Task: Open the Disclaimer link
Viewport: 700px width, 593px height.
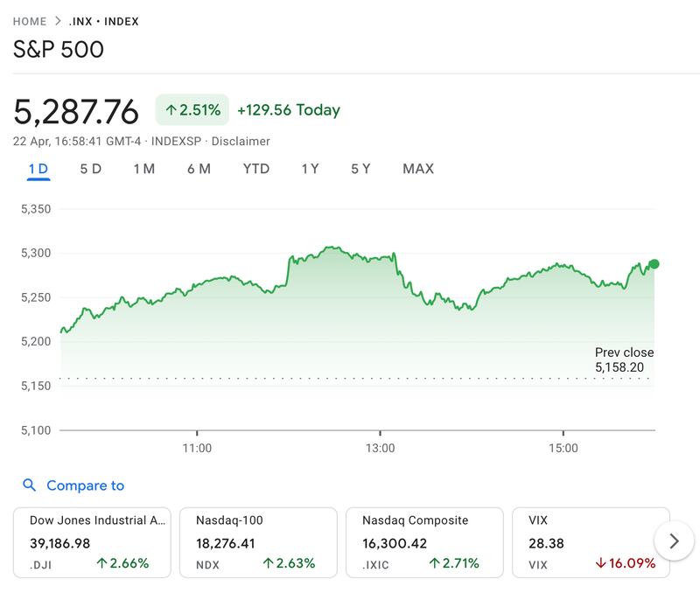Action: click(241, 141)
